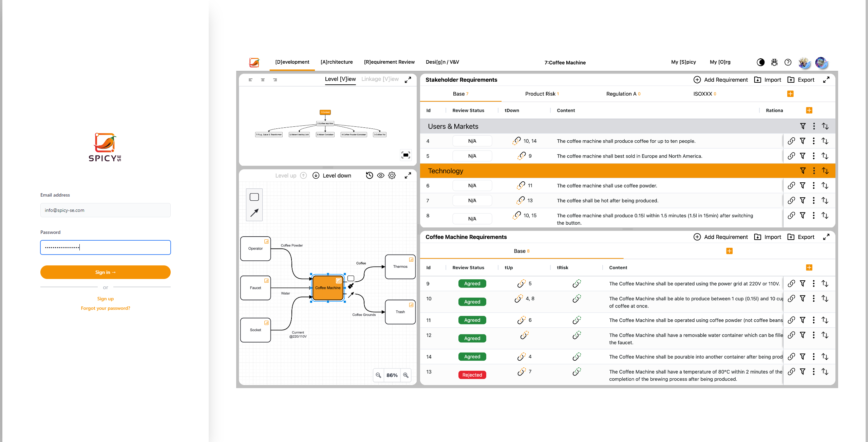The height and width of the screenshot is (442, 868).
Task: Open the Architecture tab
Action: pos(336,62)
